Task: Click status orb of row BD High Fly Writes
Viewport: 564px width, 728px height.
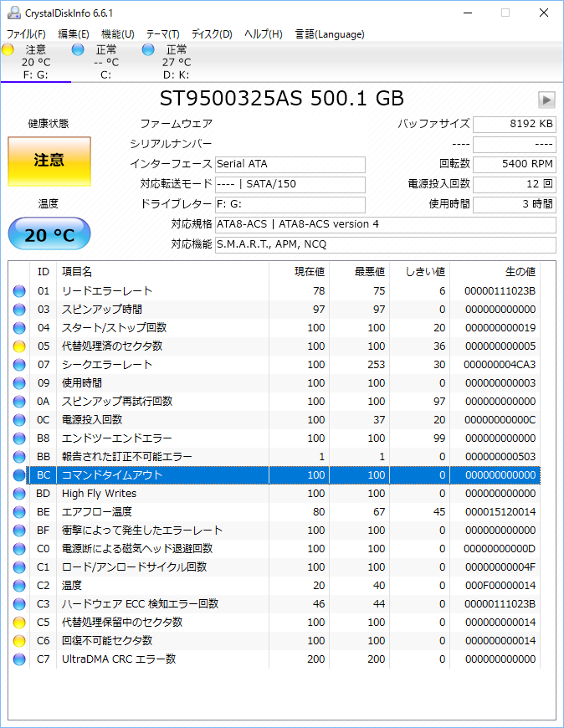Action: tap(19, 494)
